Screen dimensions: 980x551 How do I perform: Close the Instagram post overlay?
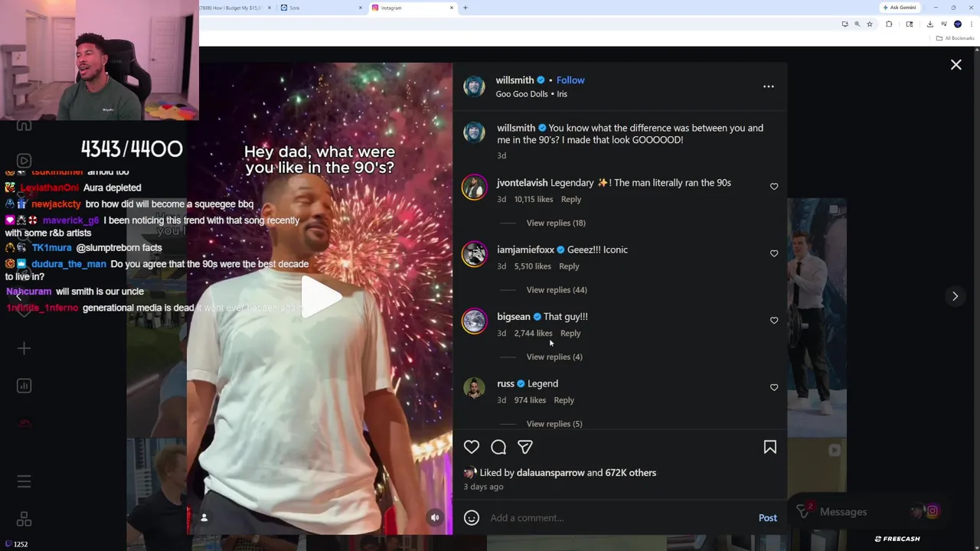[x=955, y=65]
